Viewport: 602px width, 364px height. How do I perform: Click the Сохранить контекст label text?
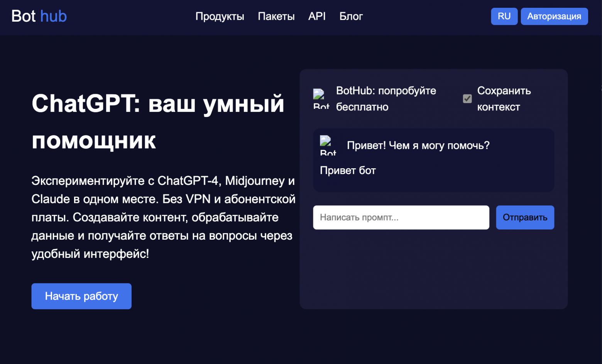point(504,99)
